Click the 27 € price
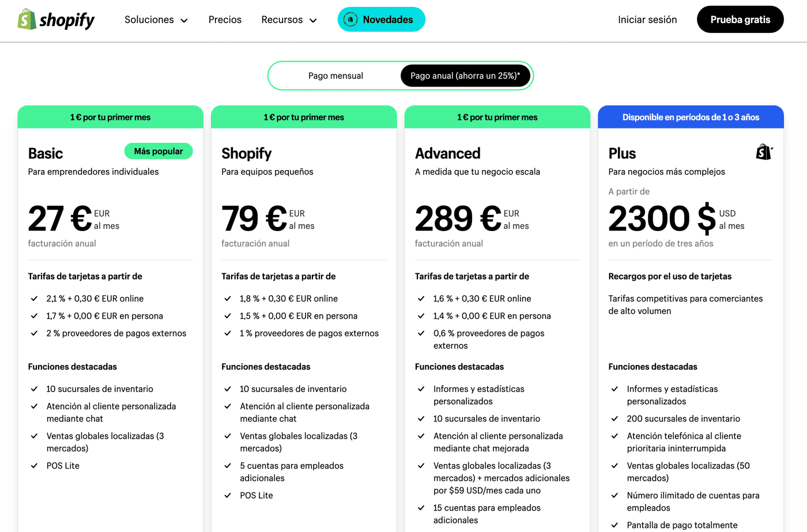Image resolution: width=807 pixels, height=532 pixels. click(x=60, y=218)
